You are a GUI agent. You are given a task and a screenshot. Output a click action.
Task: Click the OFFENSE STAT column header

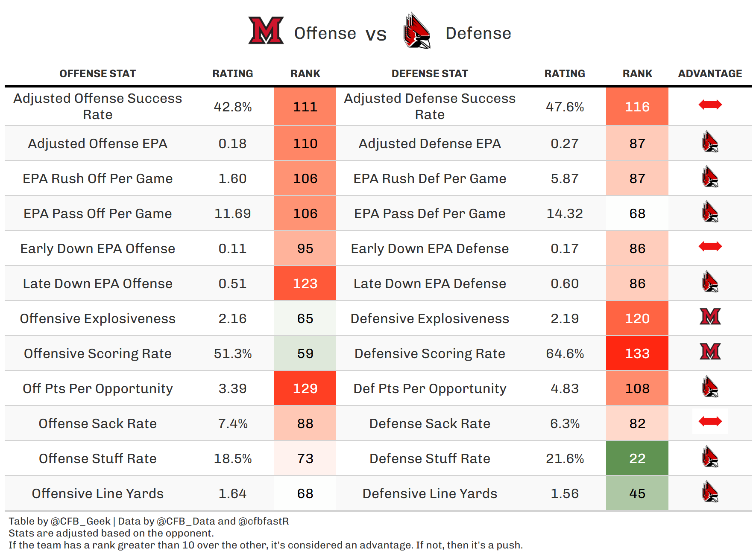(97, 74)
